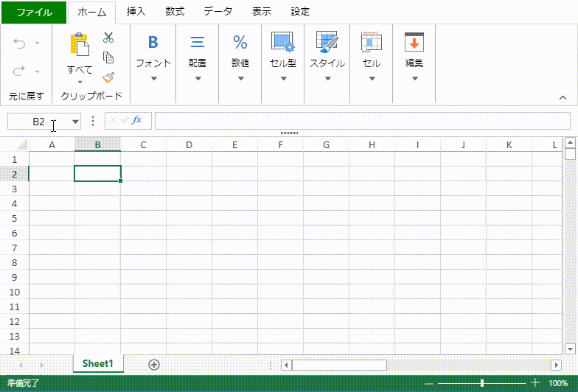The image size is (578, 392).
Task: Click the Format Painter brush icon
Action: (108, 77)
